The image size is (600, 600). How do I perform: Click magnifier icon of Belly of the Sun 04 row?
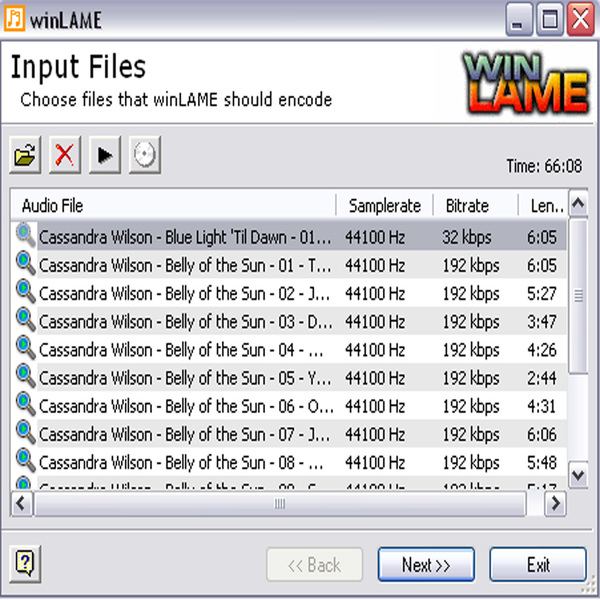(x=26, y=348)
